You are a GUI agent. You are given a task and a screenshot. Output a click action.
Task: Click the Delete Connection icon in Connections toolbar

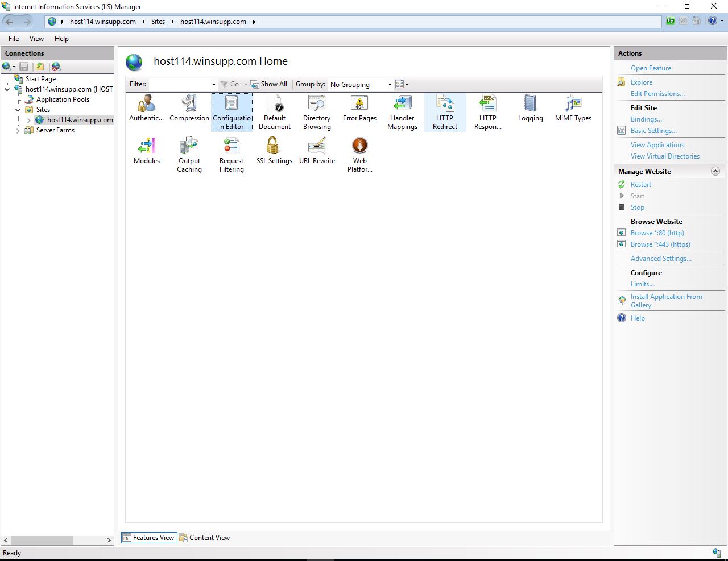[x=56, y=67]
